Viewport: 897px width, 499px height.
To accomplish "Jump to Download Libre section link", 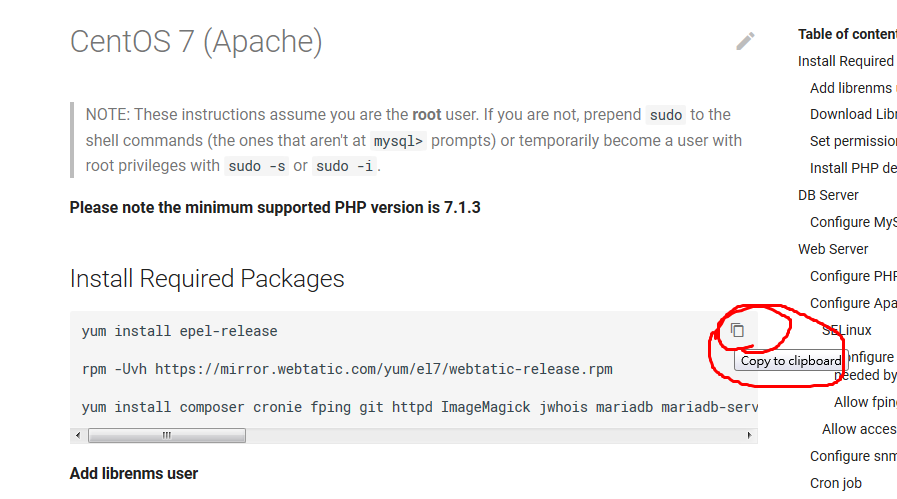I will pyautogui.click(x=853, y=114).
